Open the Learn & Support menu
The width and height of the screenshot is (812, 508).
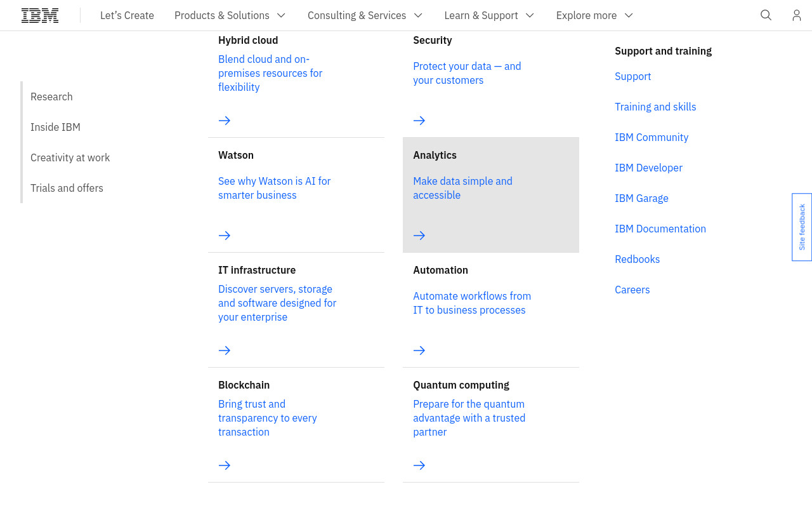(481, 15)
